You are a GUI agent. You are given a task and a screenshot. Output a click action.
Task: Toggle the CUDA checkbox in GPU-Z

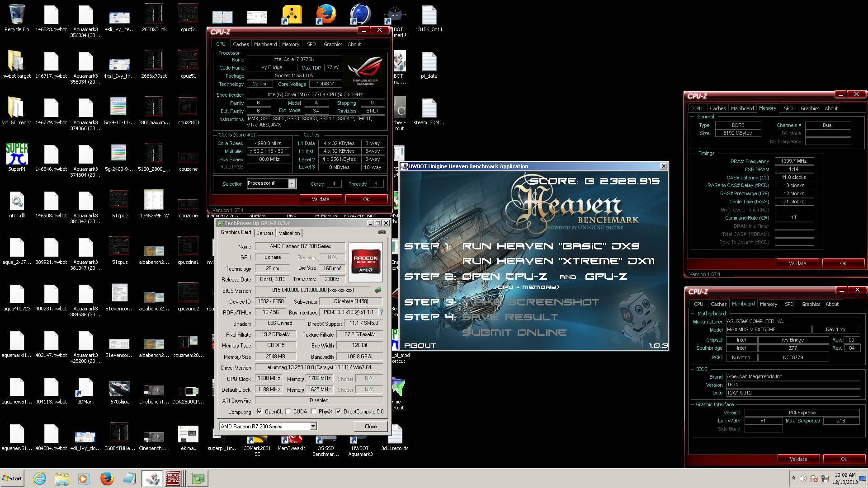[288, 411]
